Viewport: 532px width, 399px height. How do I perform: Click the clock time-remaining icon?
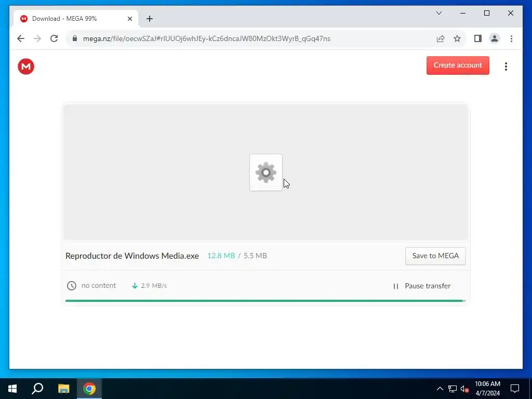(72, 286)
